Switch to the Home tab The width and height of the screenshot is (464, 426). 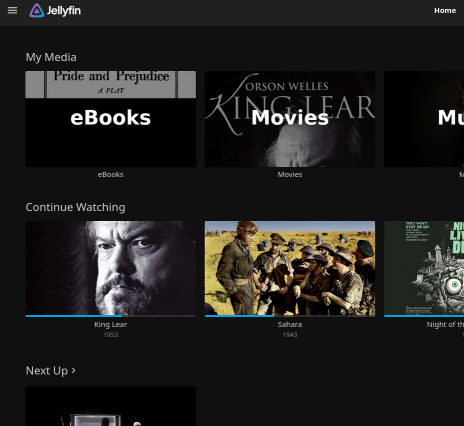pos(445,11)
